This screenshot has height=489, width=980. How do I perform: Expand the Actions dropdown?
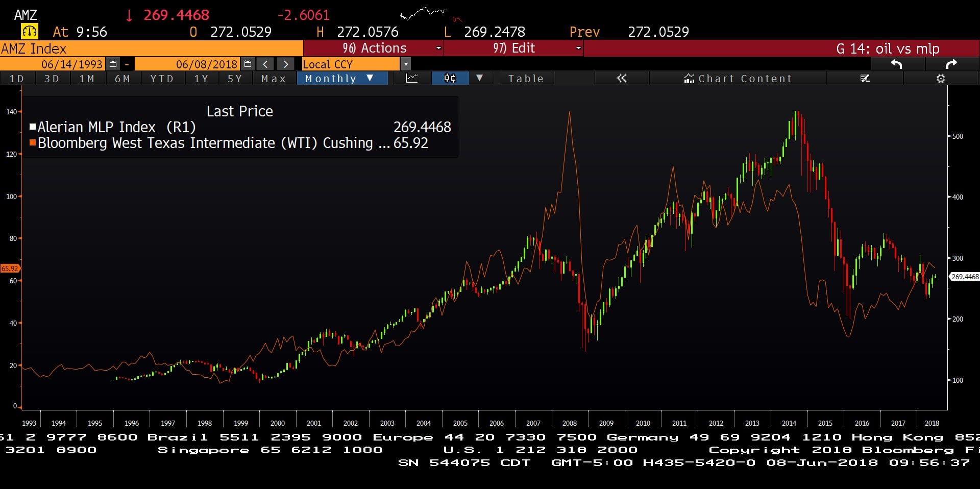point(438,48)
